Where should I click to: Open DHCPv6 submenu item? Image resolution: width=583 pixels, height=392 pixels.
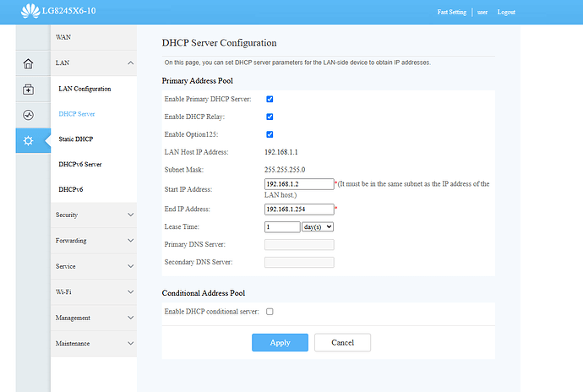point(71,189)
